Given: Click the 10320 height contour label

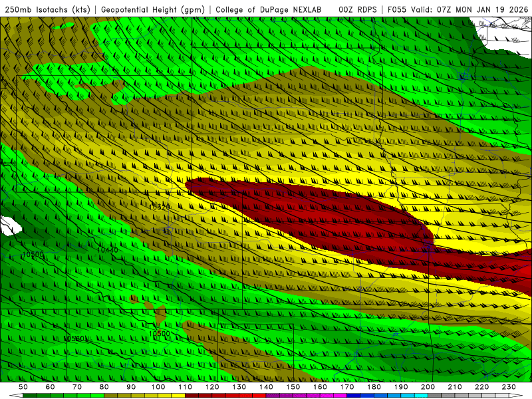Looking at the screenshot, I should coord(160,207).
